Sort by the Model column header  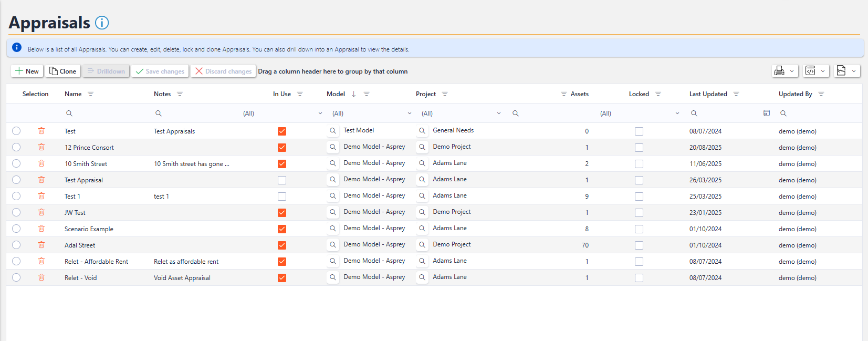(x=336, y=94)
